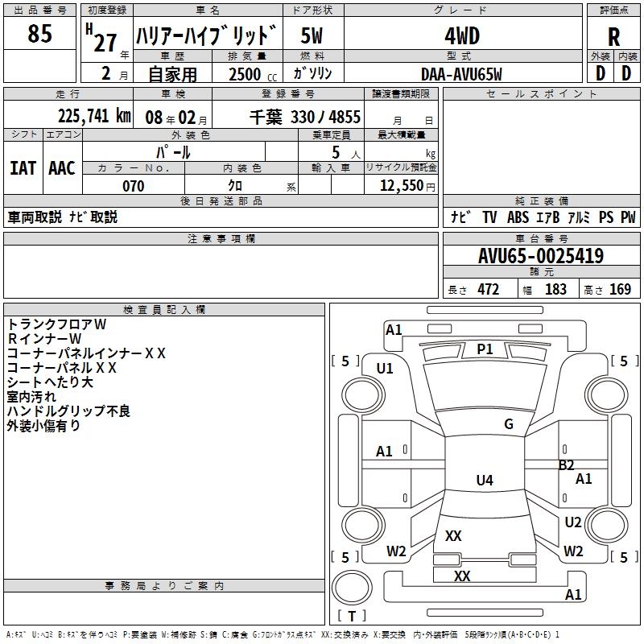
Task: Select the セールスポイント section header
Action: point(541,94)
